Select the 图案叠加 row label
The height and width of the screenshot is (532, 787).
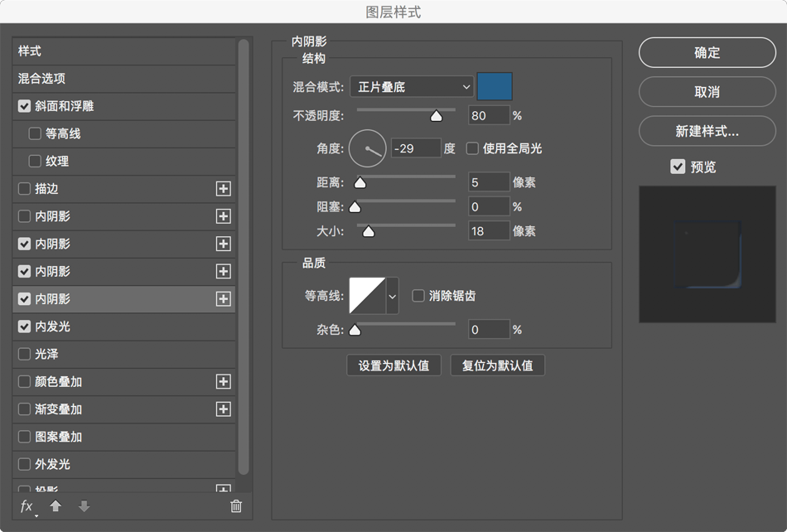58,437
